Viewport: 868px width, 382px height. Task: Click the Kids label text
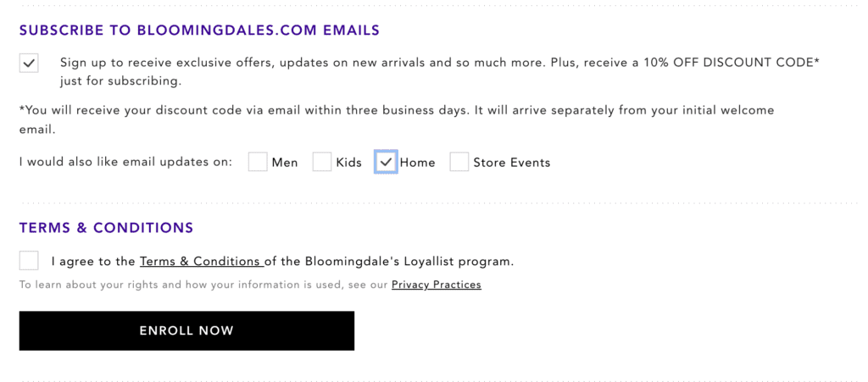tap(348, 163)
